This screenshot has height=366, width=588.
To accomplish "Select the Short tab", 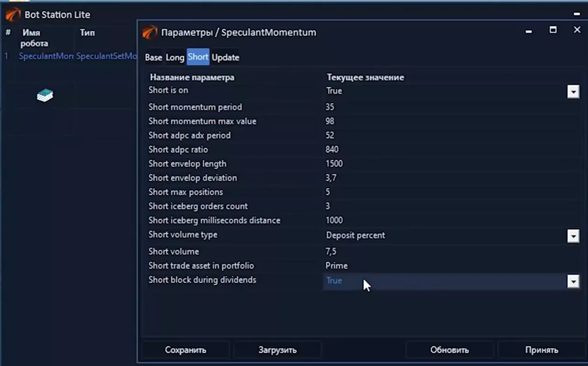I will coord(198,57).
